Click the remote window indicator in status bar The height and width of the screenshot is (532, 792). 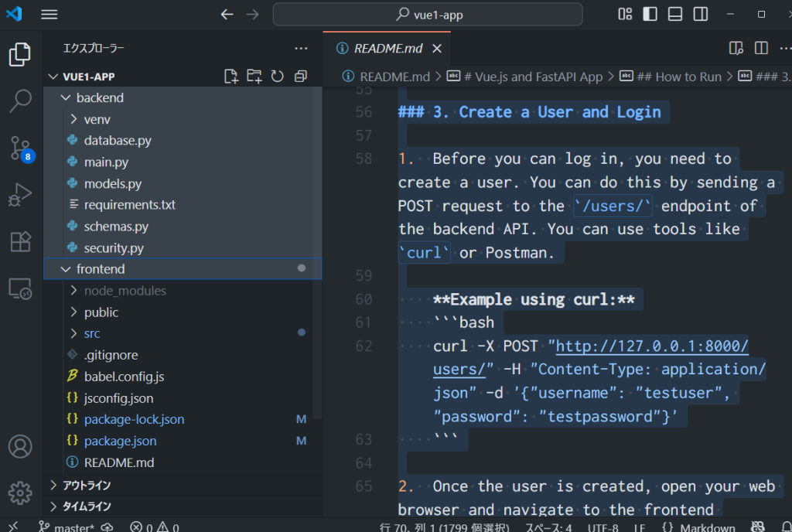(13, 527)
